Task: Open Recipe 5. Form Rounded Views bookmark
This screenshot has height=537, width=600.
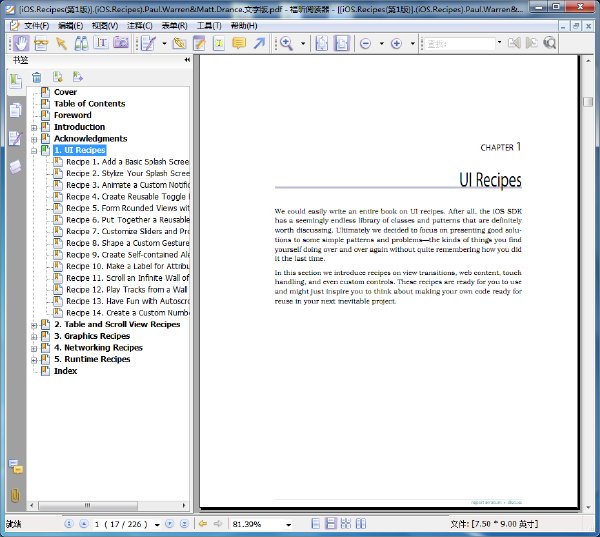Action: pyautogui.click(x=127, y=208)
